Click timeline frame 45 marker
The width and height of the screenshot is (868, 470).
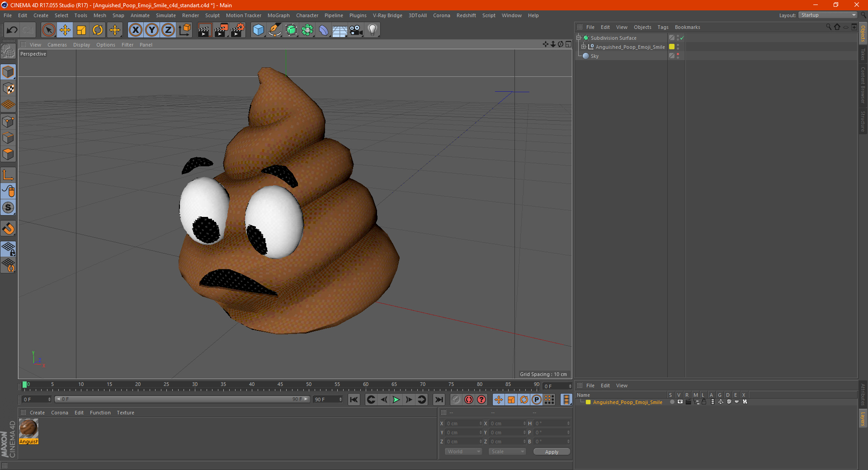point(280,385)
